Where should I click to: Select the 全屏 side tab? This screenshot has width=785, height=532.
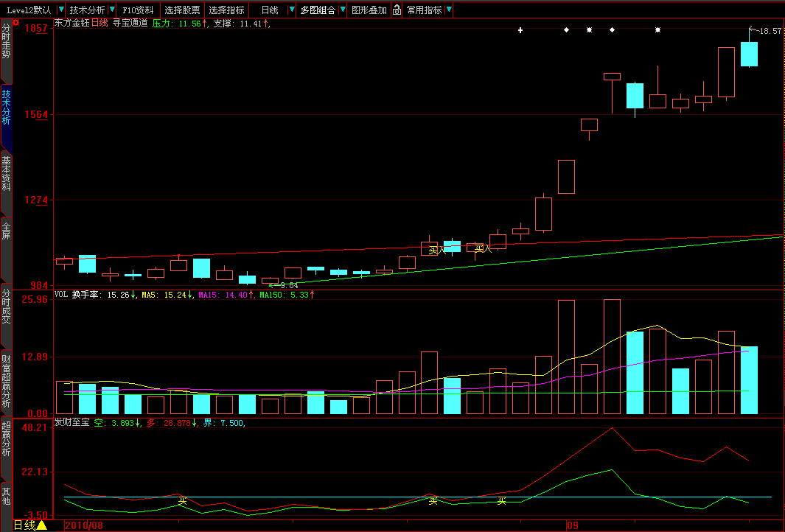[6, 231]
